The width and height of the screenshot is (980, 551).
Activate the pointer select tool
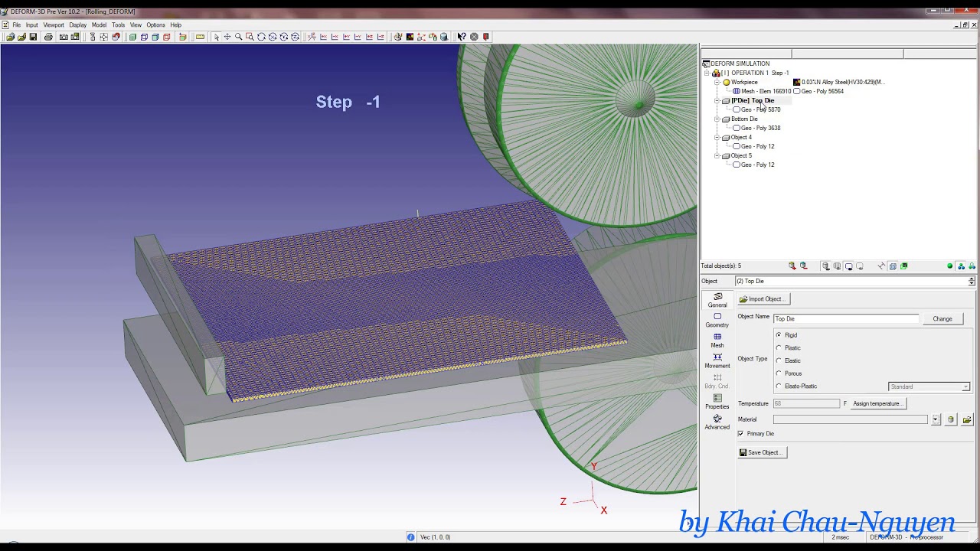217,37
